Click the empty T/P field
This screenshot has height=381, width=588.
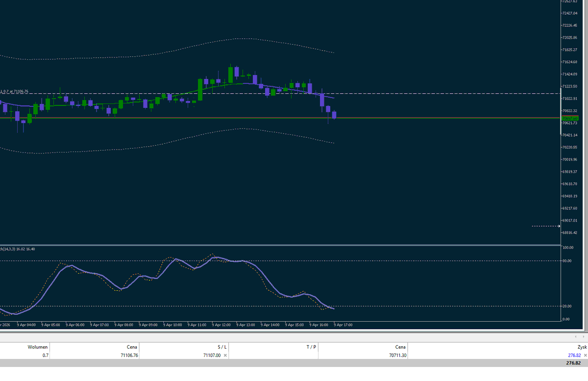pyautogui.click(x=294, y=355)
